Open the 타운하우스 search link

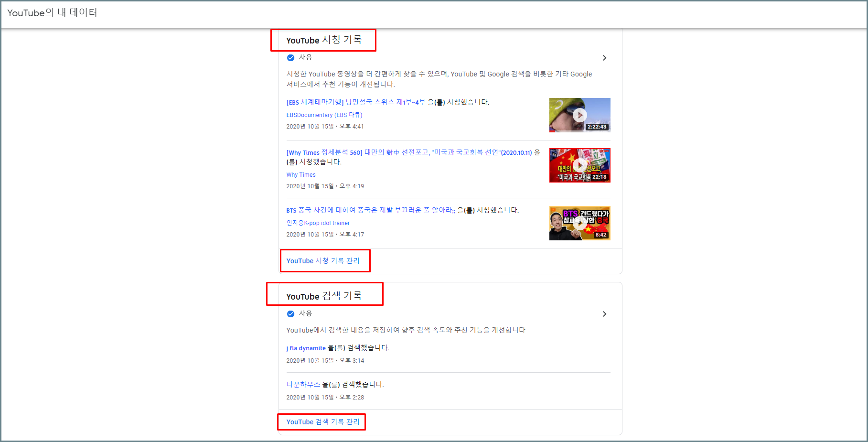click(303, 385)
